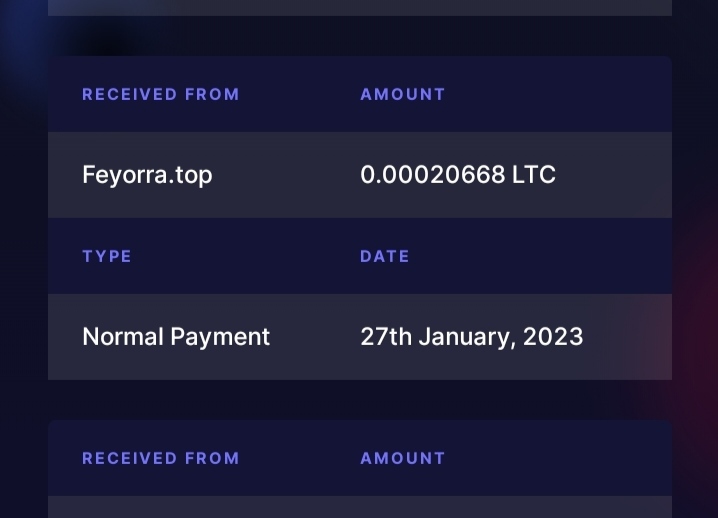The width and height of the screenshot is (718, 518).
Task: Click the .top suffix of the Feyorra sender
Action: pos(192,175)
